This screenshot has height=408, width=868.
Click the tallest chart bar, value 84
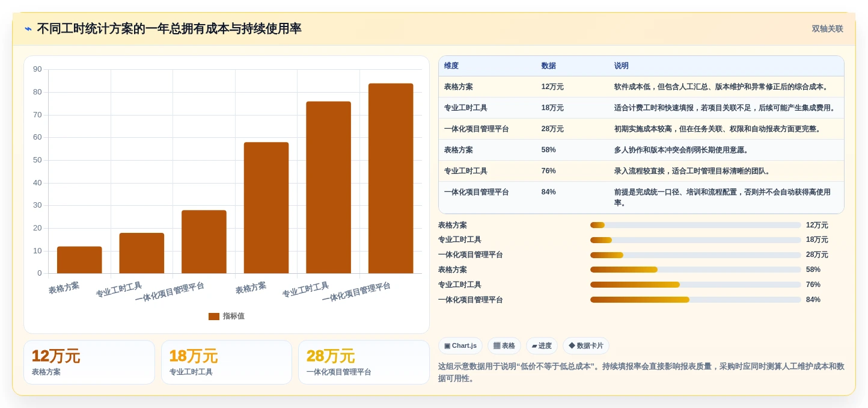(x=391, y=178)
